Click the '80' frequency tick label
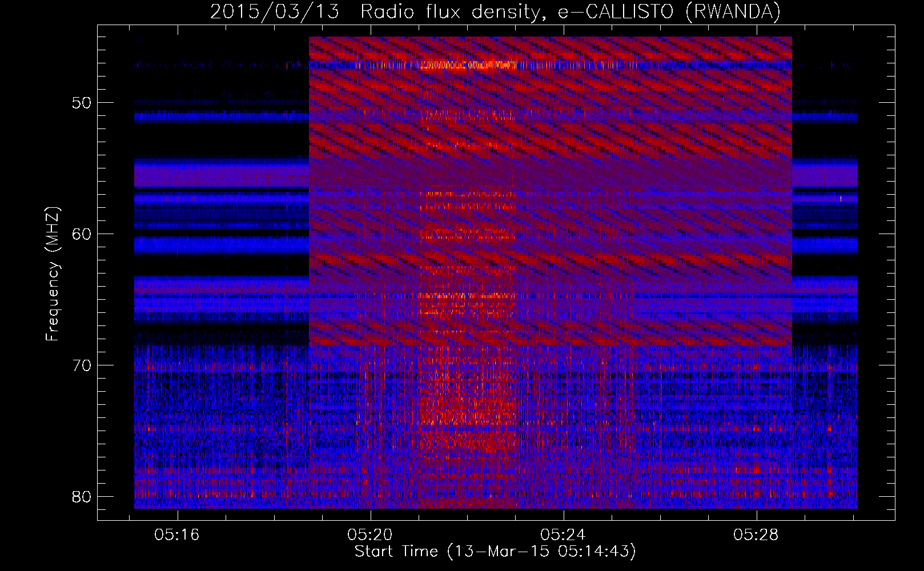The image size is (924, 571). coord(82,497)
